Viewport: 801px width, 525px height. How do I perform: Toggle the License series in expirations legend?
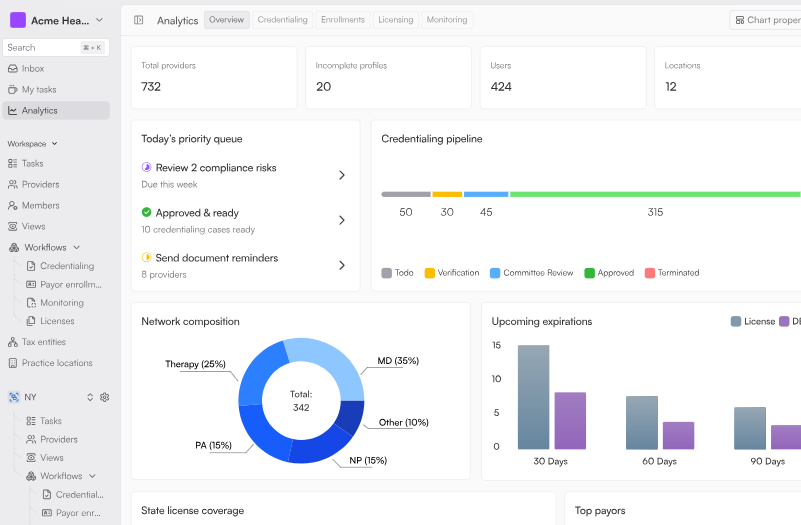(753, 321)
